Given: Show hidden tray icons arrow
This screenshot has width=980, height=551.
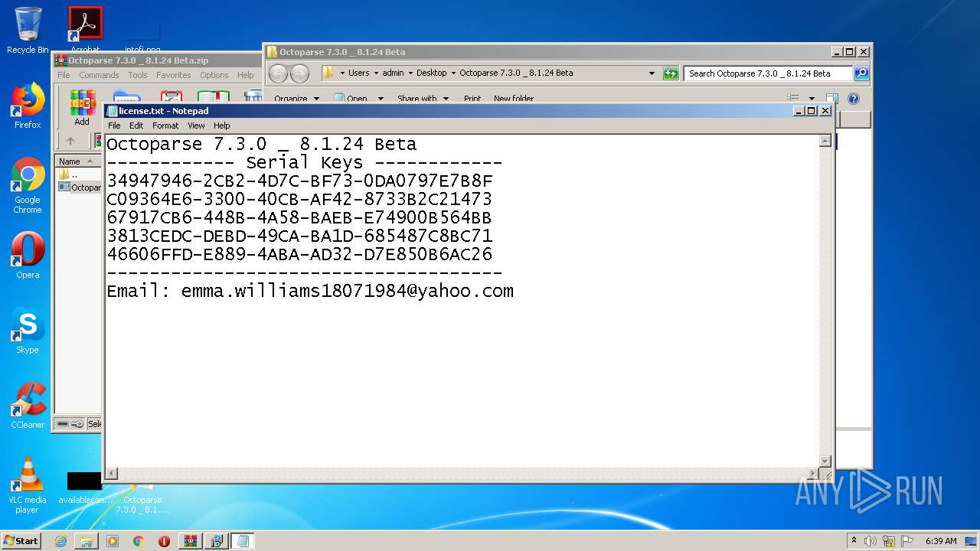Looking at the screenshot, I should coord(854,541).
